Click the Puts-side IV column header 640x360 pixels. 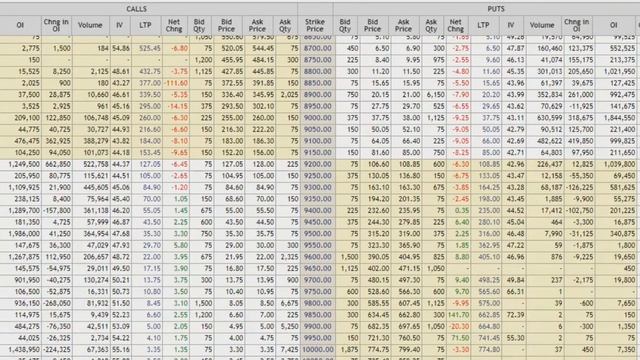click(x=511, y=25)
